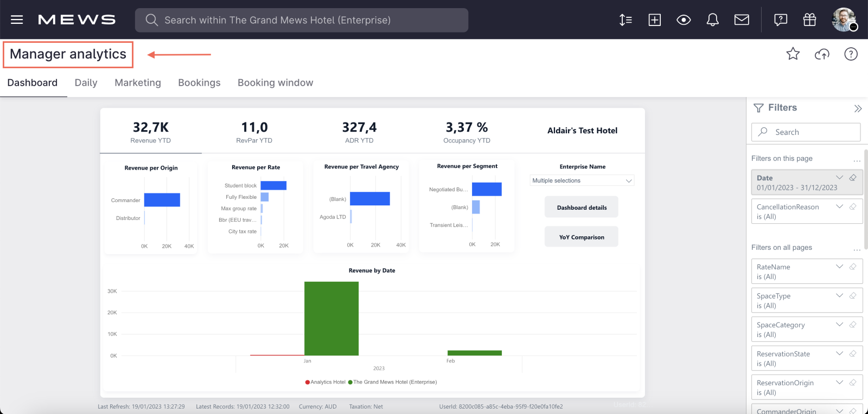The width and height of the screenshot is (868, 414).
Task: Collapse the Filters pane
Action: pyautogui.click(x=858, y=108)
